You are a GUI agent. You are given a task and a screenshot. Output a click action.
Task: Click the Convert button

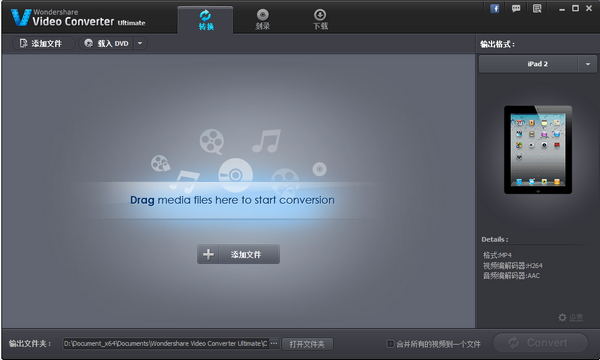(x=540, y=342)
